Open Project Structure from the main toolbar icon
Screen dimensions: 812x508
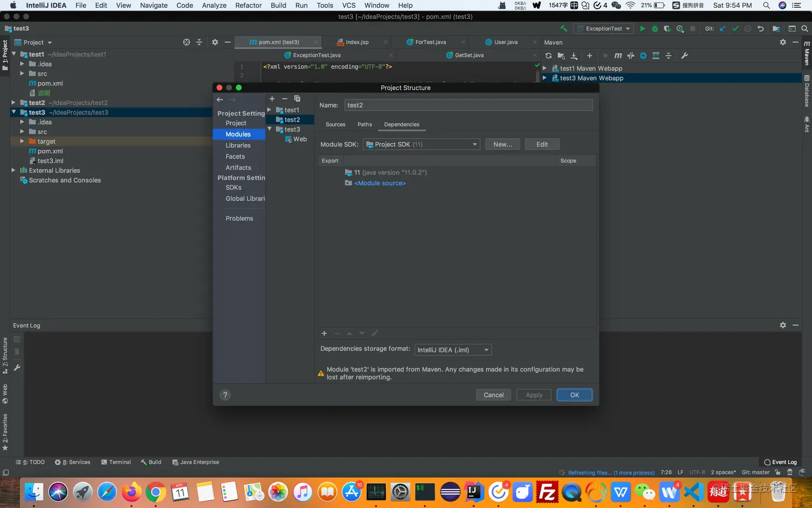point(776,28)
